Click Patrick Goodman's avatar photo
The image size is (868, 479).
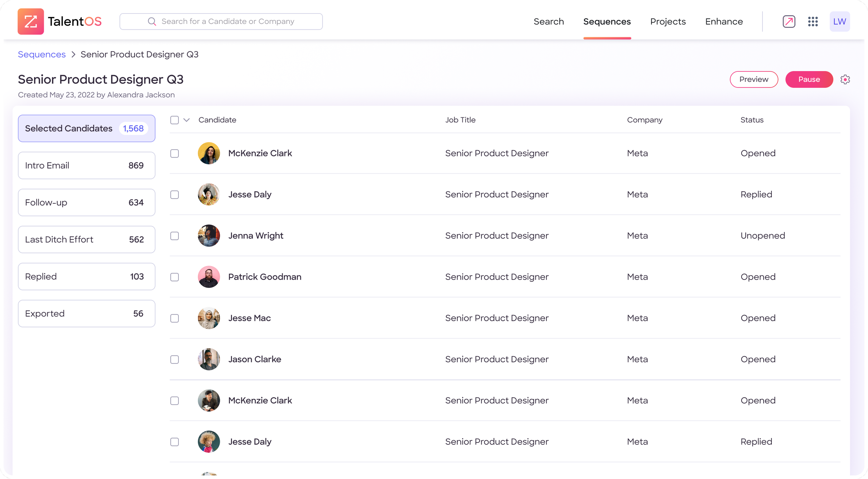point(209,277)
